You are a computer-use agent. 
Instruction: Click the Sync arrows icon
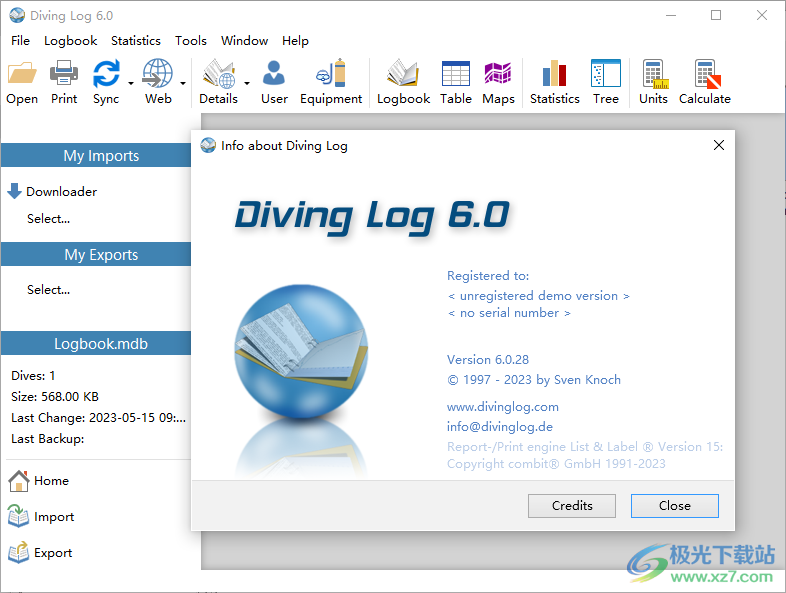coord(106,73)
